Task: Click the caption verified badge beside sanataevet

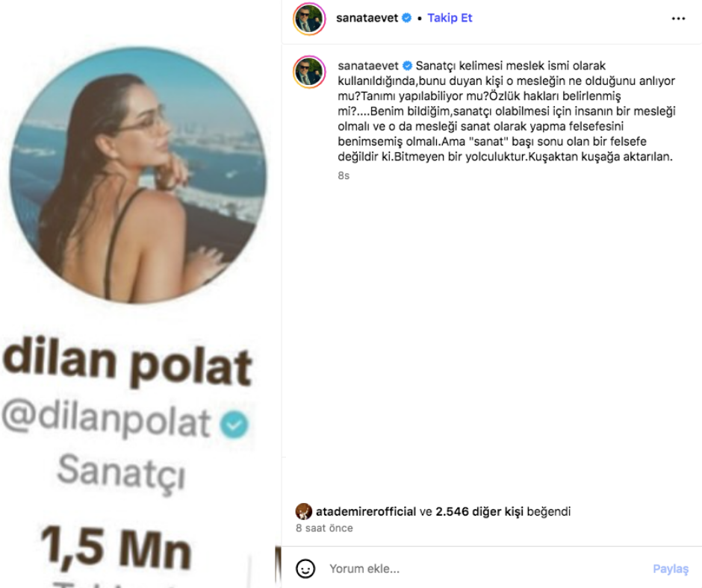Action: [408, 66]
